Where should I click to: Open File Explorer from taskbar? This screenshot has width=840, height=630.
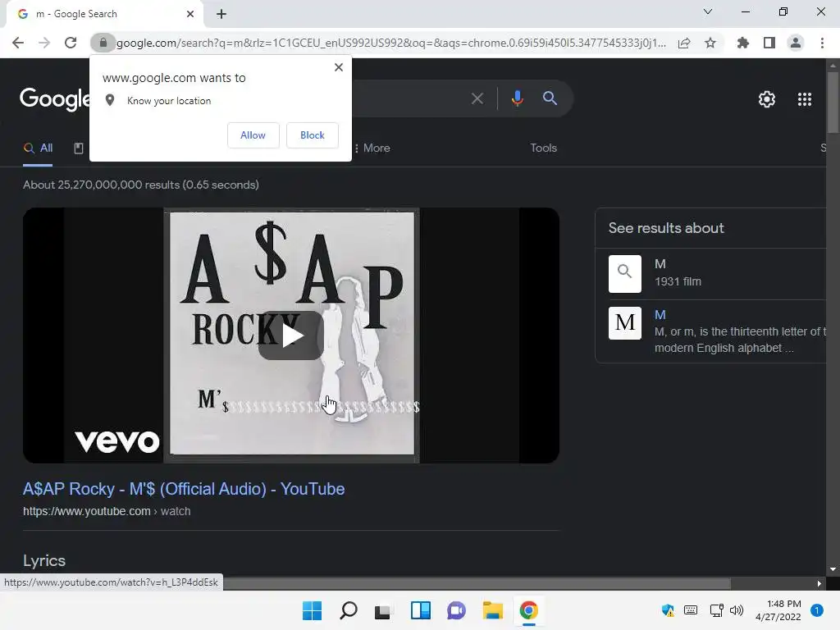tap(492, 610)
